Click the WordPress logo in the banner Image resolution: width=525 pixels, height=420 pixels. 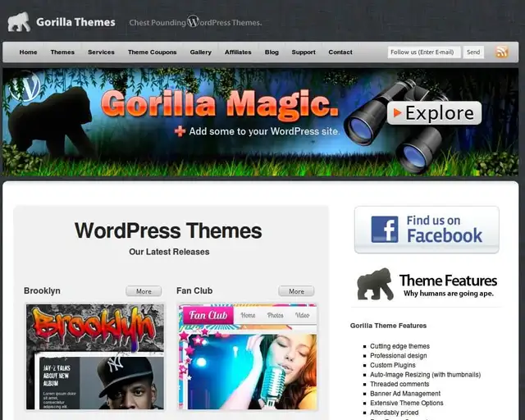(x=25, y=86)
